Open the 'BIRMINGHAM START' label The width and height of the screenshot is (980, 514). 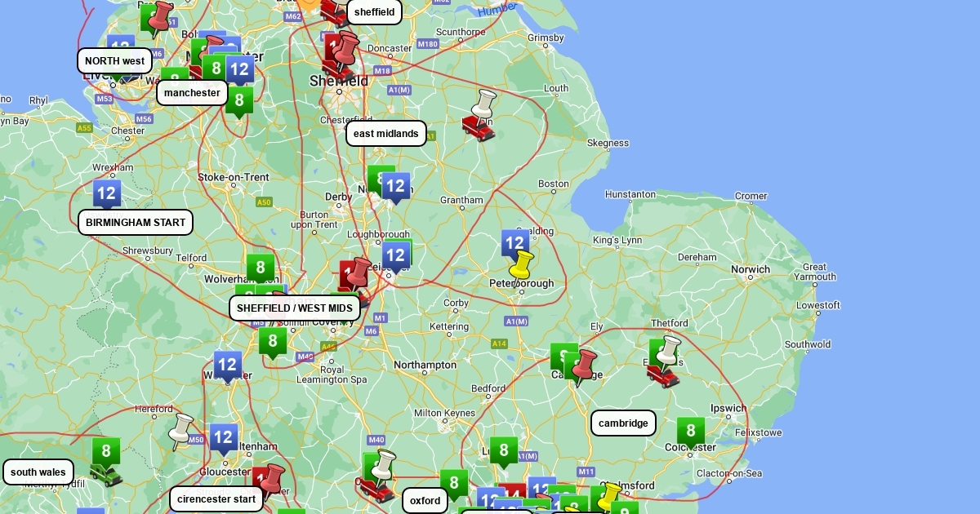click(x=136, y=222)
